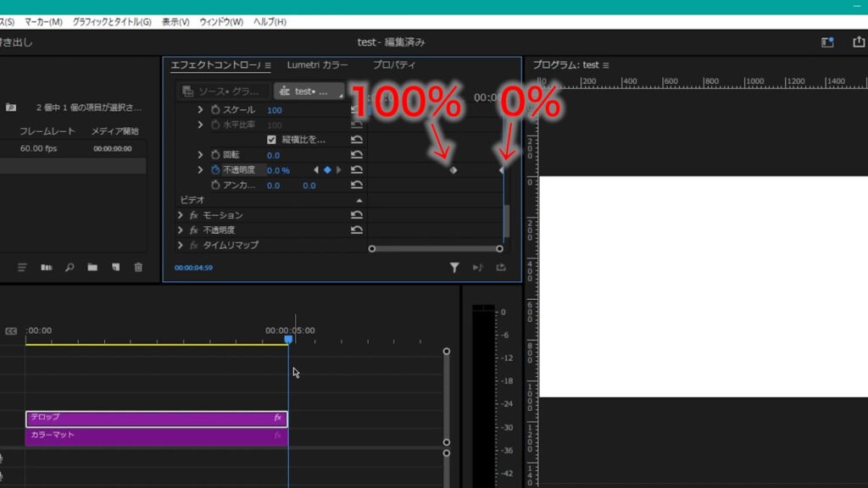The image size is (868, 488).
Task: Select the カラーマット clip in timeline
Action: click(x=157, y=436)
